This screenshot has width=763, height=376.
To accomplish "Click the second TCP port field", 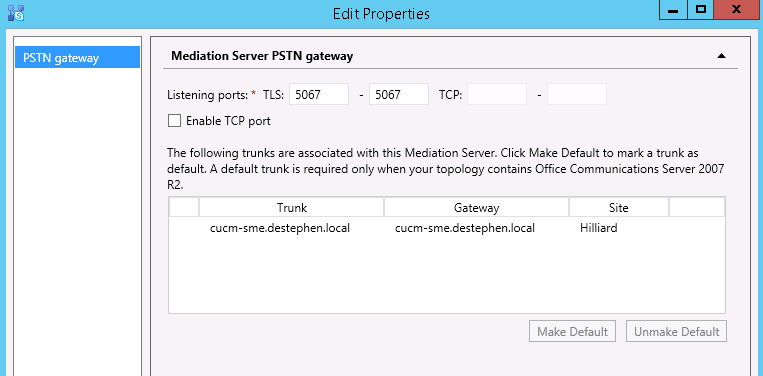I will (577, 94).
